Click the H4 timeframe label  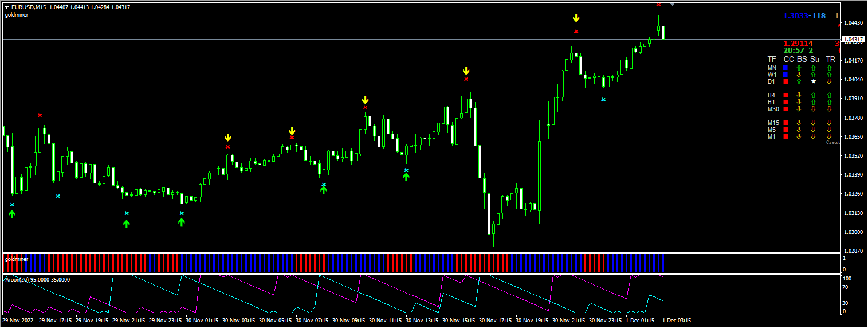pos(771,95)
